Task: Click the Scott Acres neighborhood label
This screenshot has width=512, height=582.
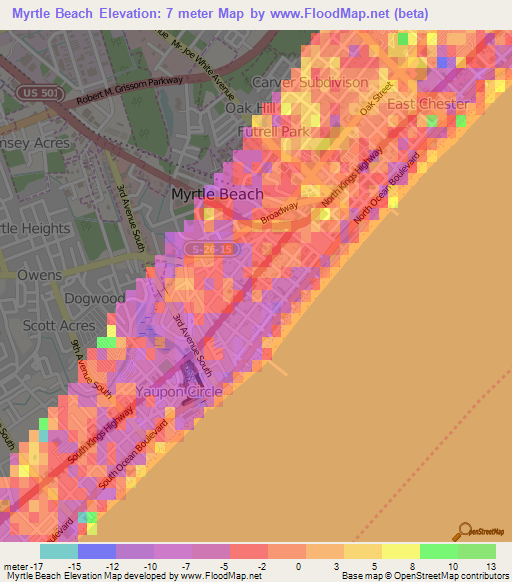Action: 59,326
